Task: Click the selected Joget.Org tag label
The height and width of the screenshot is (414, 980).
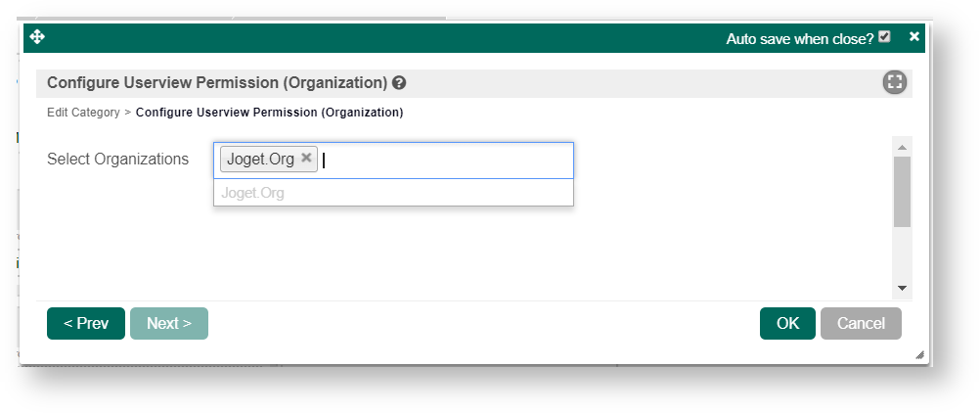Action: [260, 159]
